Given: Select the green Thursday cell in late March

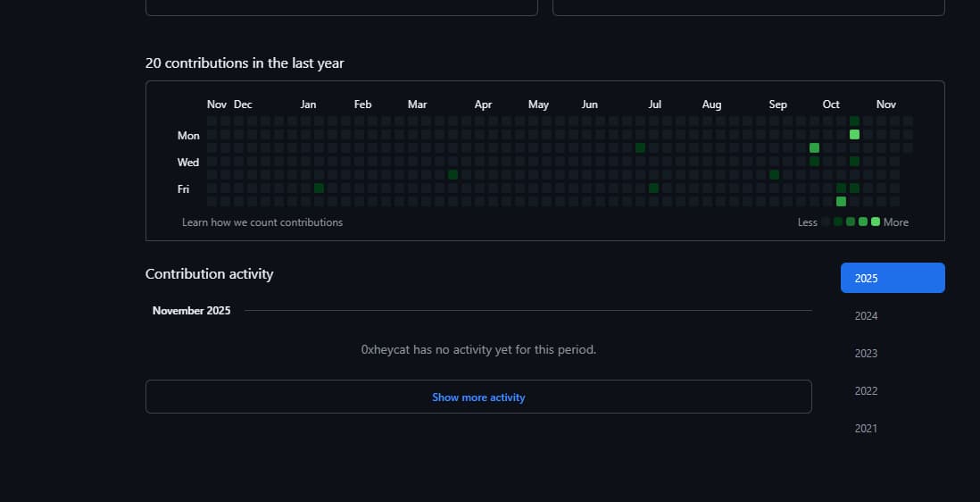Looking at the screenshot, I should pyautogui.click(x=453, y=175).
